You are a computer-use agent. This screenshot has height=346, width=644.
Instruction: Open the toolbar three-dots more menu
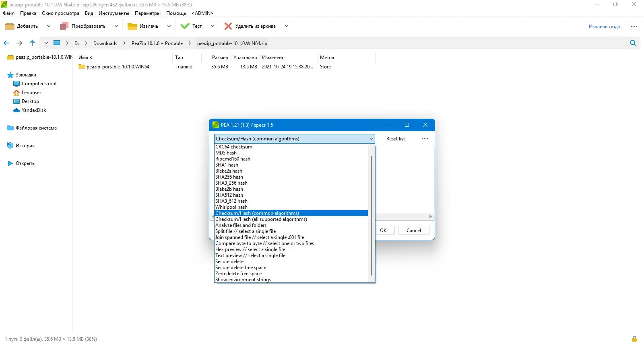(634, 27)
